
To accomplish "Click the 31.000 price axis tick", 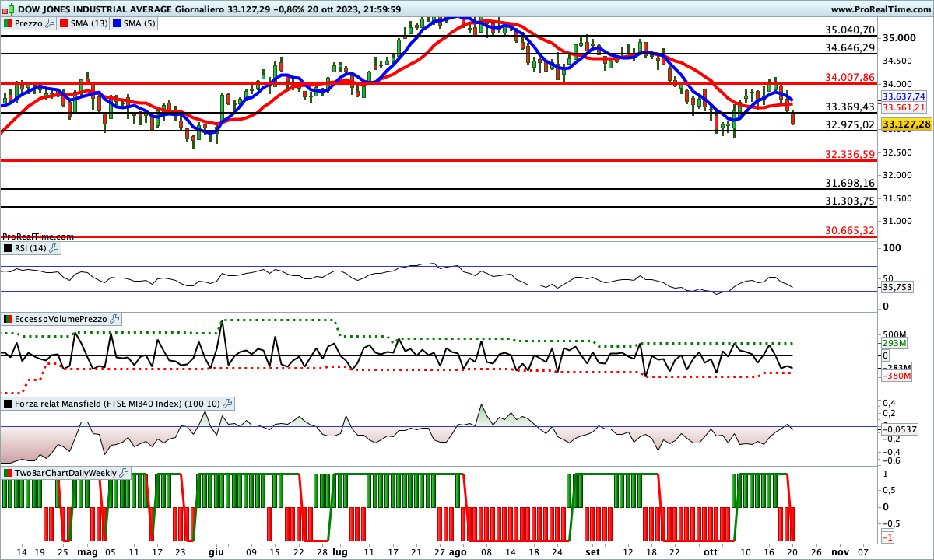I will pos(899,221).
